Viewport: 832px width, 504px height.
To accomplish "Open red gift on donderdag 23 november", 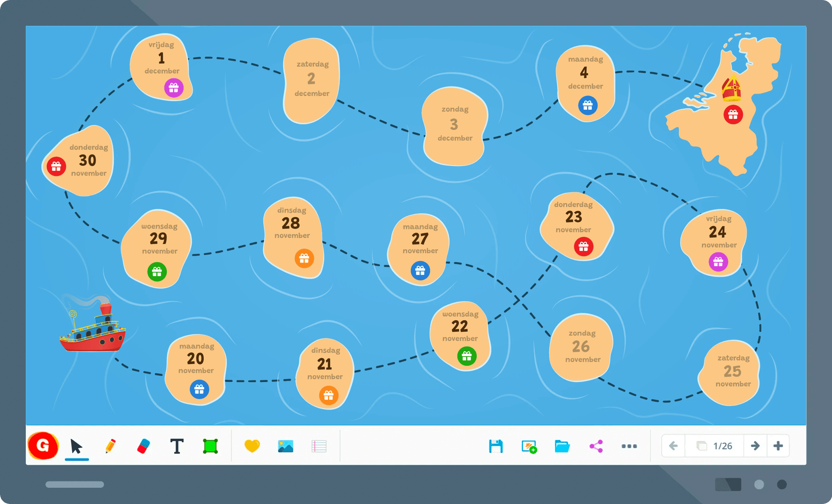I will pyautogui.click(x=584, y=246).
